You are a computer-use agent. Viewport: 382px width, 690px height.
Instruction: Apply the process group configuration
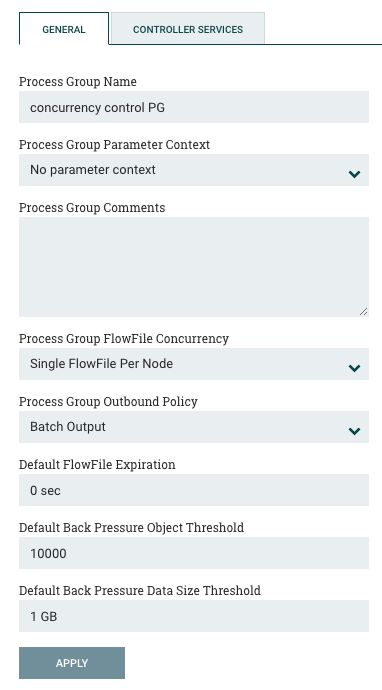[72, 663]
